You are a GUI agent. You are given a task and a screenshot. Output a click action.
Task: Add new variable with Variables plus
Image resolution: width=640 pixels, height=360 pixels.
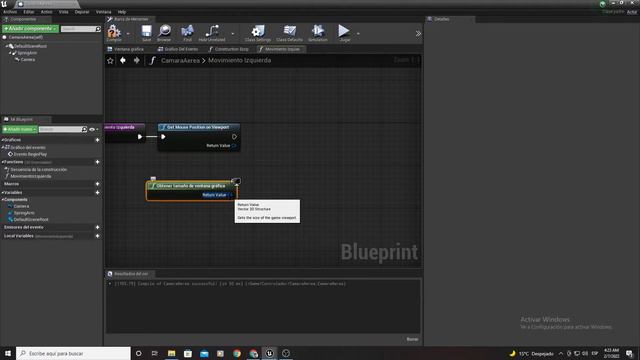pos(97,193)
